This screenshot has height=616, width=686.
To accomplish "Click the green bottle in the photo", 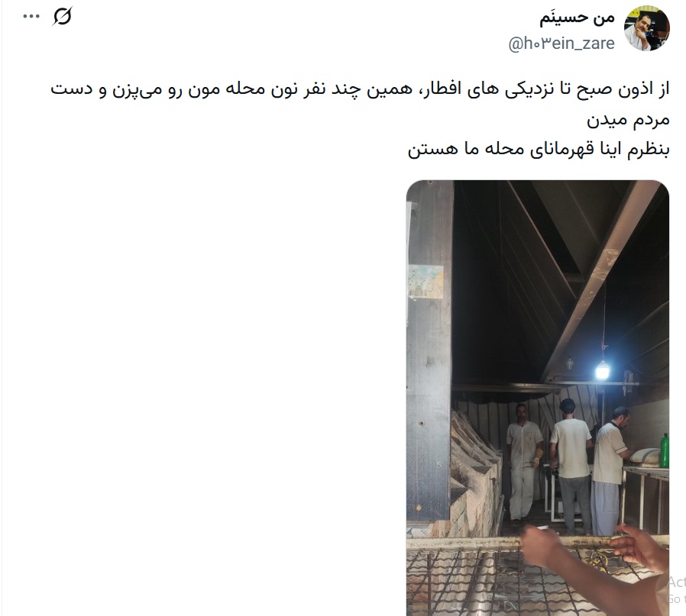I will [664, 451].
